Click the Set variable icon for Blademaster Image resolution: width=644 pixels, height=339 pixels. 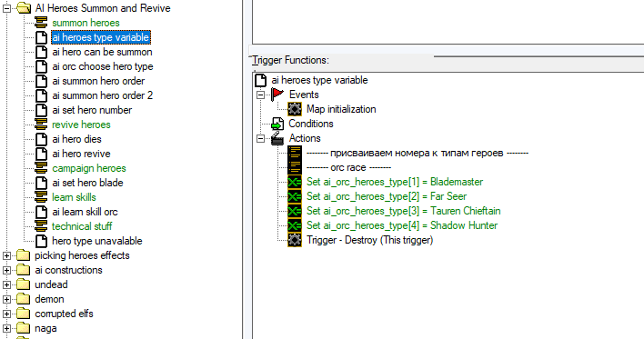295,182
